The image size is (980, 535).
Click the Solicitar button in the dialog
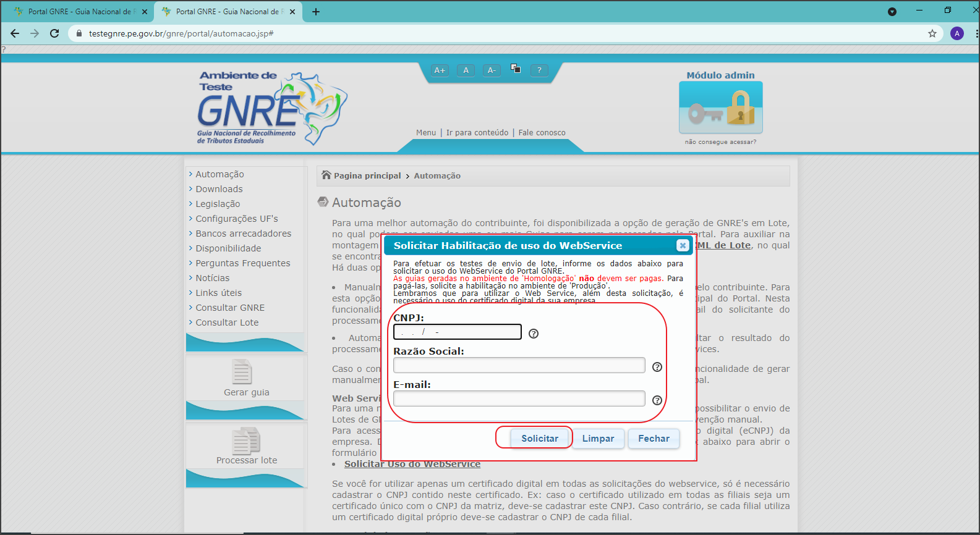pyautogui.click(x=540, y=439)
